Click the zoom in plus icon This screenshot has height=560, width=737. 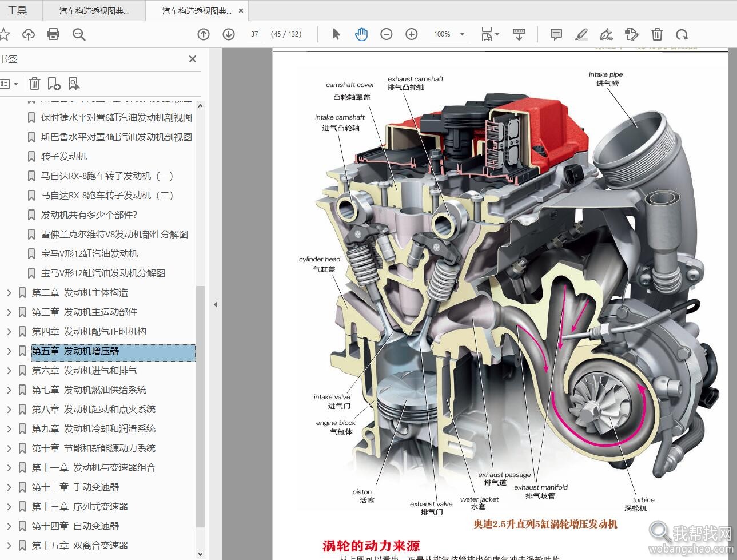412,34
